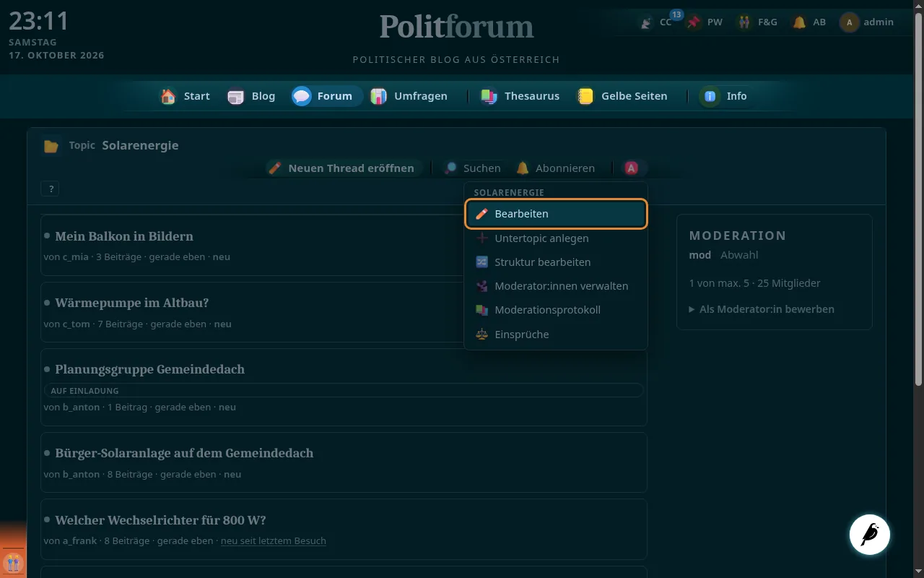Image resolution: width=924 pixels, height=578 pixels.
Task: Open the CC notifications icon
Action: tap(647, 22)
